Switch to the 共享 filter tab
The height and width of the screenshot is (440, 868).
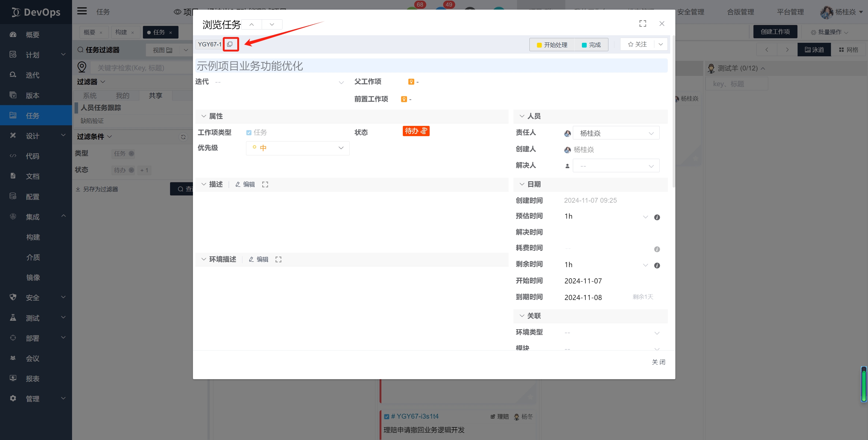coord(155,95)
